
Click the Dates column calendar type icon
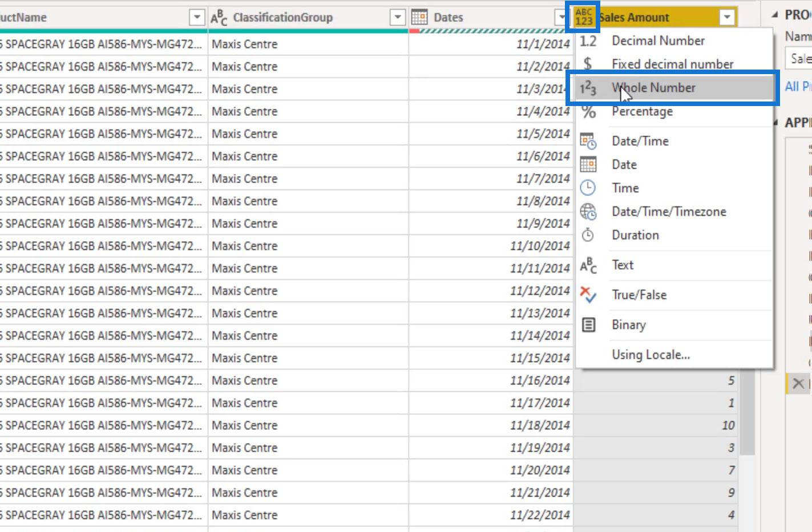tap(419, 17)
